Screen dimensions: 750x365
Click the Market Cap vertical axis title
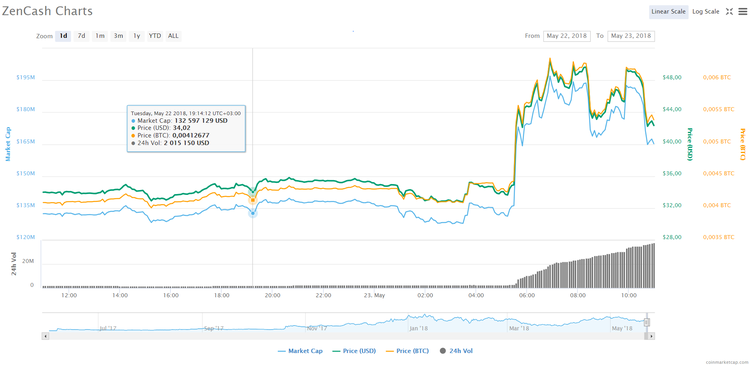point(8,144)
